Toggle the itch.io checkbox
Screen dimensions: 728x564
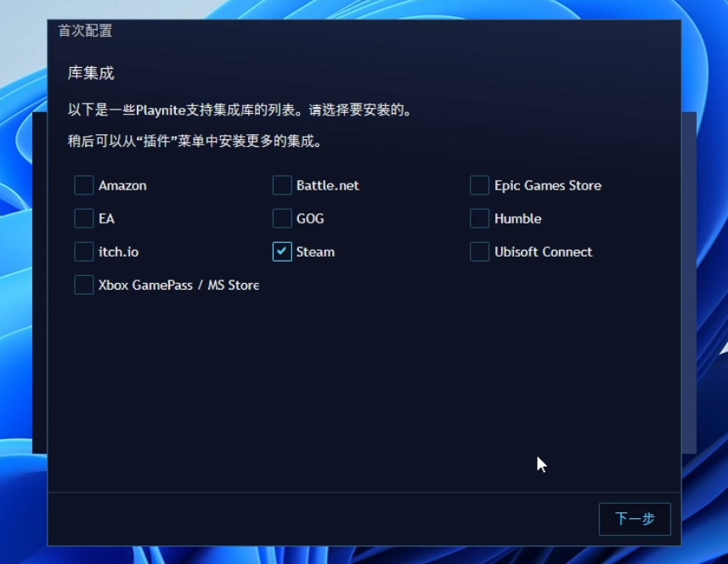pyautogui.click(x=84, y=251)
